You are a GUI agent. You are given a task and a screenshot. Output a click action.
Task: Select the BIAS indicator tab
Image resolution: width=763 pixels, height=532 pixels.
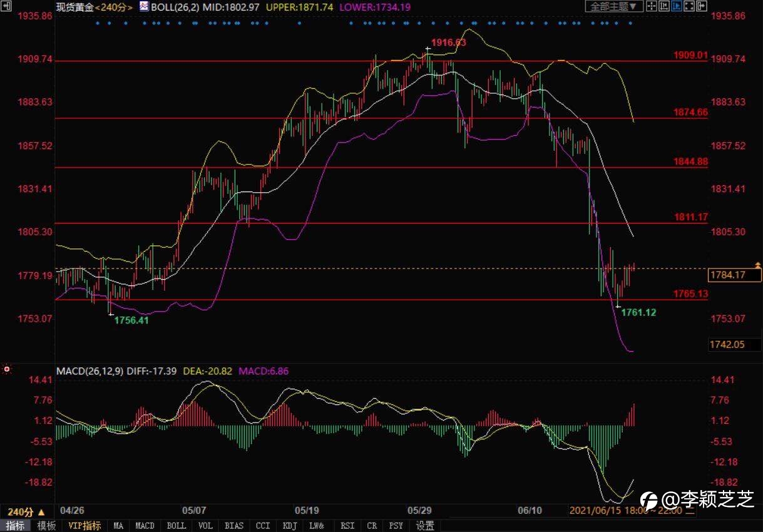(234, 526)
